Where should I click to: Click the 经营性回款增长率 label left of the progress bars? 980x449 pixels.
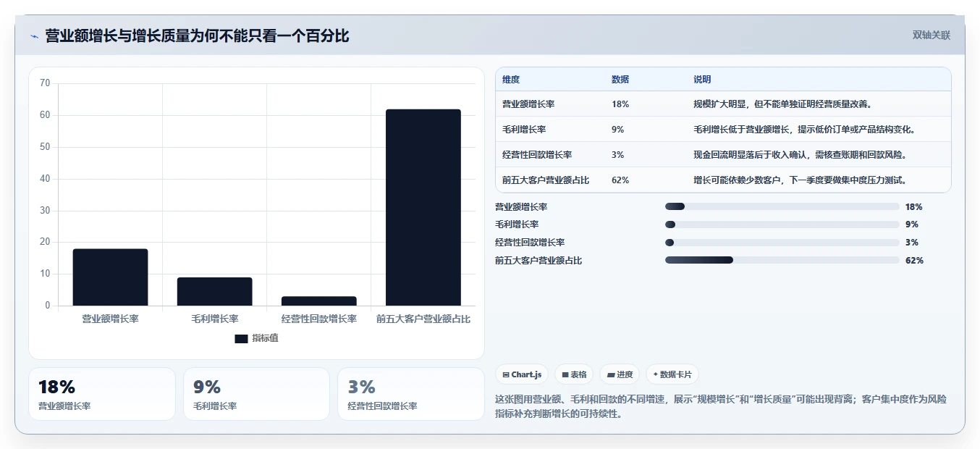(x=530, y=243)
